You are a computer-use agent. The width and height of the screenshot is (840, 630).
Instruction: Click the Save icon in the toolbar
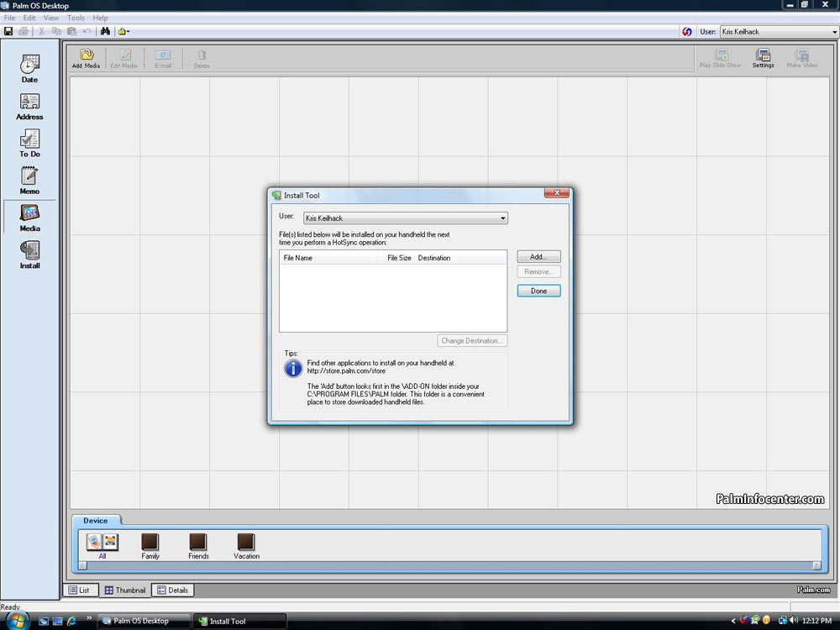coord(8,32)
